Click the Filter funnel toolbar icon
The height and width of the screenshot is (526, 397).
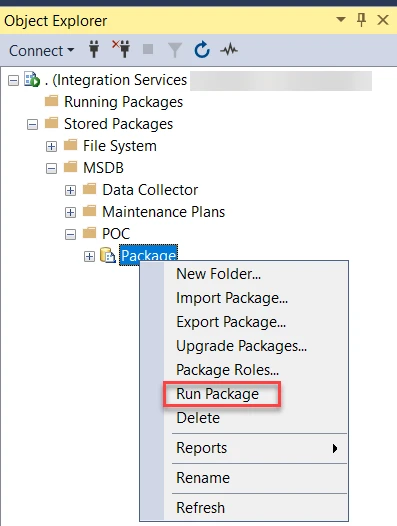coord(175,50)
